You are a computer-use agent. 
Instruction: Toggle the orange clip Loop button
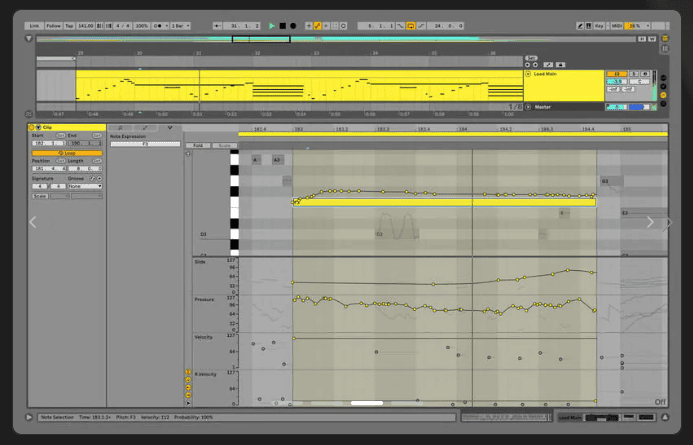(x=67, y=153)
